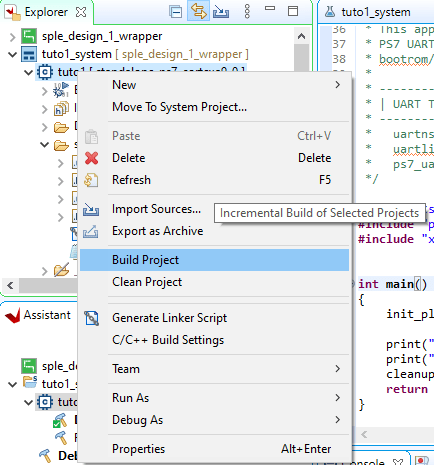Click main function in editor
The width and height of the screenshot is (434, 465).
pyautogui.click(x=400, y=284)
